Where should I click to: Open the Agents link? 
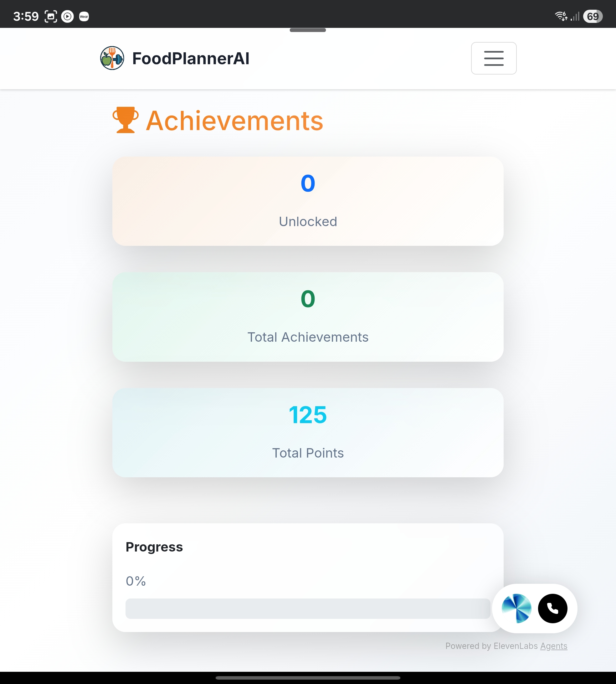(x=554, y=646)
